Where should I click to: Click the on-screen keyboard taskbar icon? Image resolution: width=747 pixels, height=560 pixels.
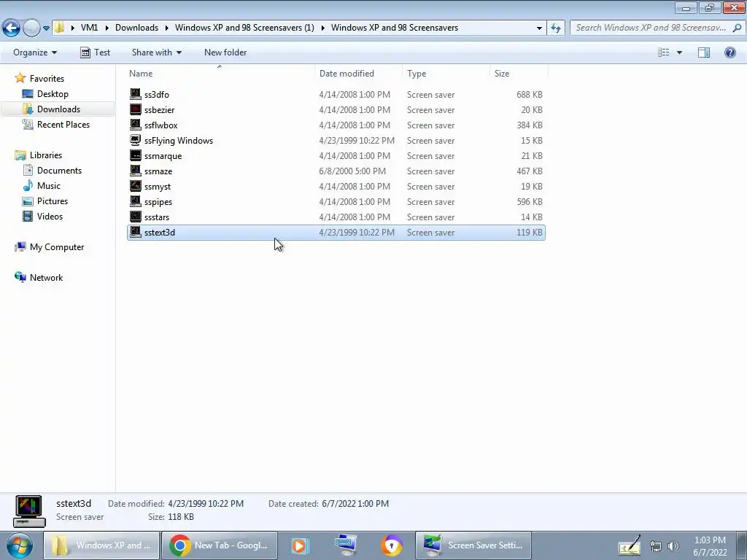346,545
